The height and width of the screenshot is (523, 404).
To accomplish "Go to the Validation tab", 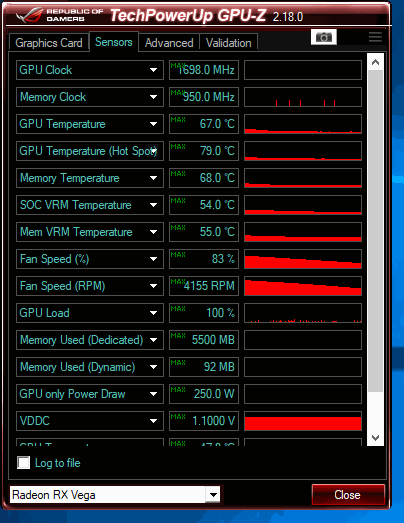I will 229,43.
